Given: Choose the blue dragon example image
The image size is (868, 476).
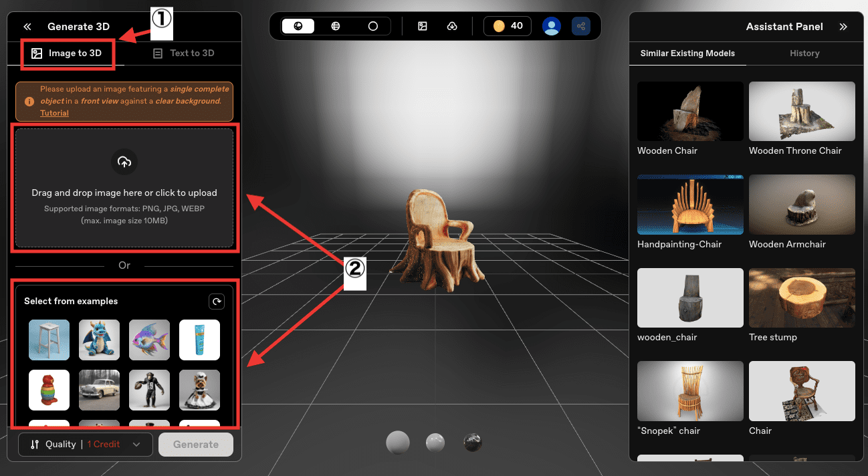Looking at the screenshot, I should click(99, 340).
